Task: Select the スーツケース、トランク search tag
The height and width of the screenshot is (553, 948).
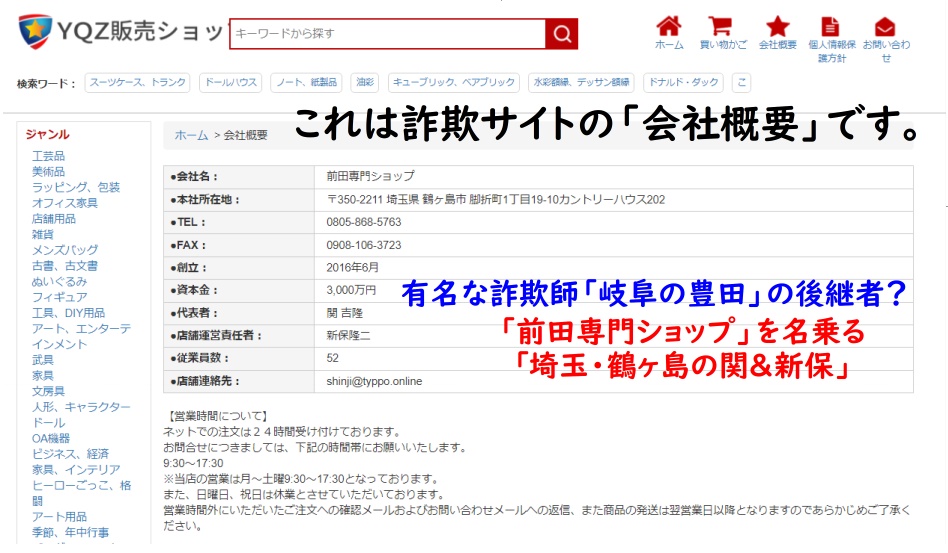Action: 137,83
